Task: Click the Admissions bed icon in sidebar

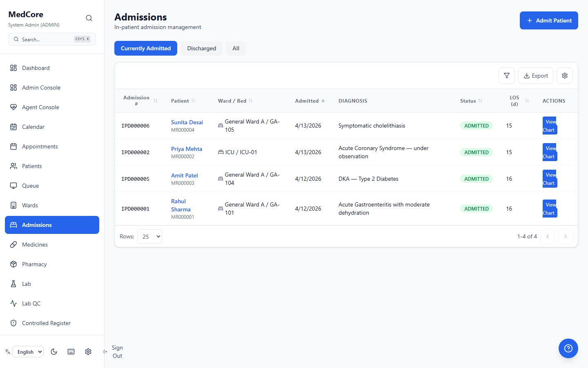Action: tap(13, 225)
